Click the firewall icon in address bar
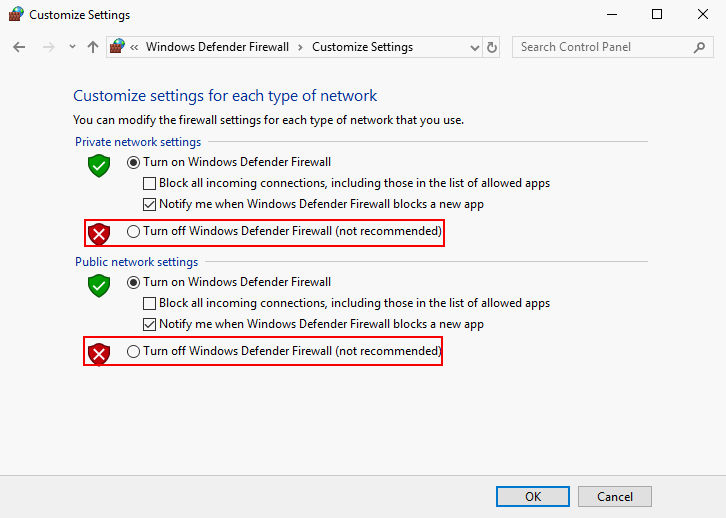This screenshot has height=518, width=726. pos(117,47)
